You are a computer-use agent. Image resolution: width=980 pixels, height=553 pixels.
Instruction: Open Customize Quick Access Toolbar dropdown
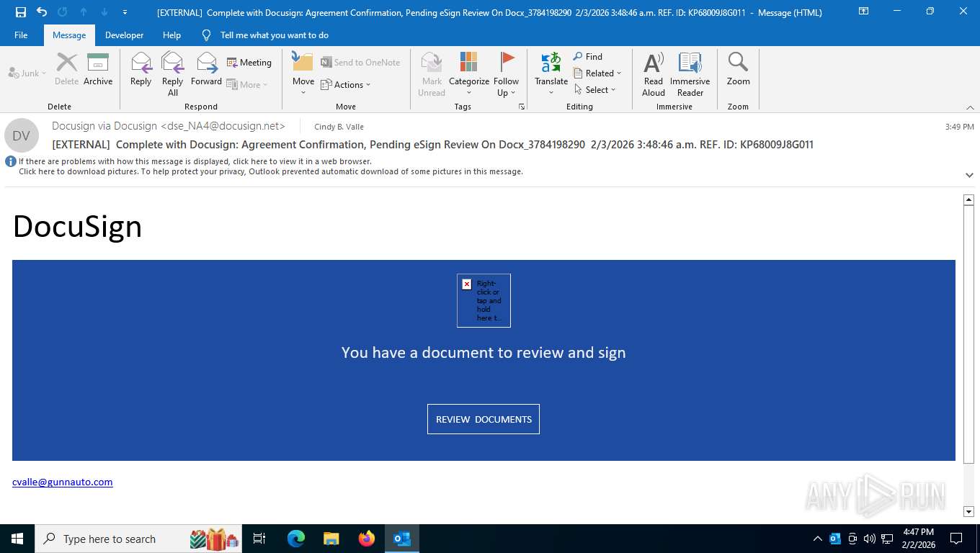pyautogui.click(x=125, y=12)
